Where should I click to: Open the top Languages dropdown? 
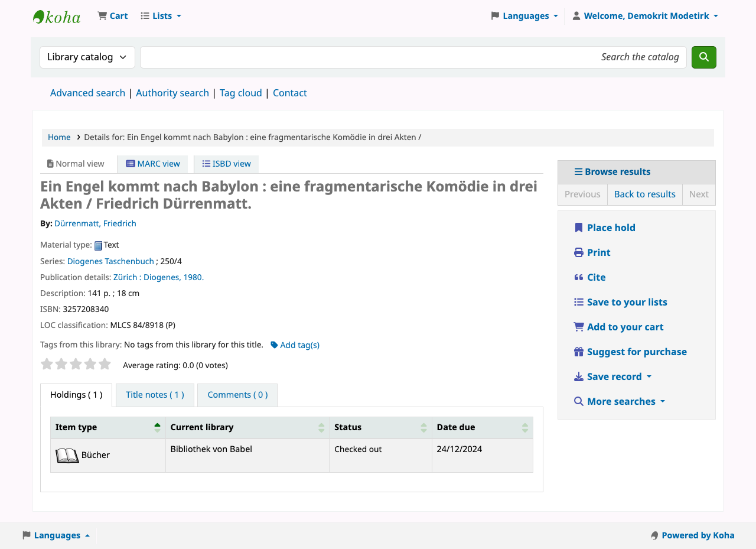pos(524,16)
